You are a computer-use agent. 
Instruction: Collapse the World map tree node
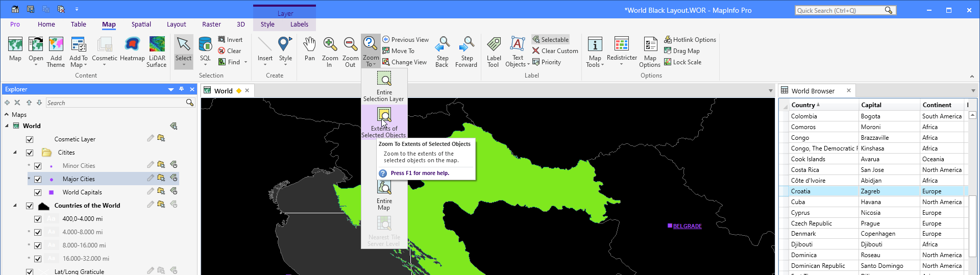tap(7, 126)
